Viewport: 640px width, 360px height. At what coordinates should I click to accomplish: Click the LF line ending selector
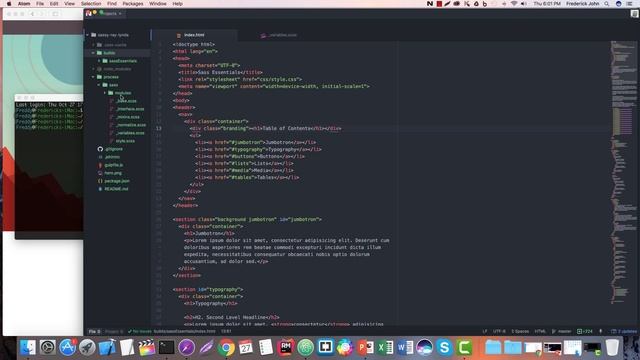point(484,331)
